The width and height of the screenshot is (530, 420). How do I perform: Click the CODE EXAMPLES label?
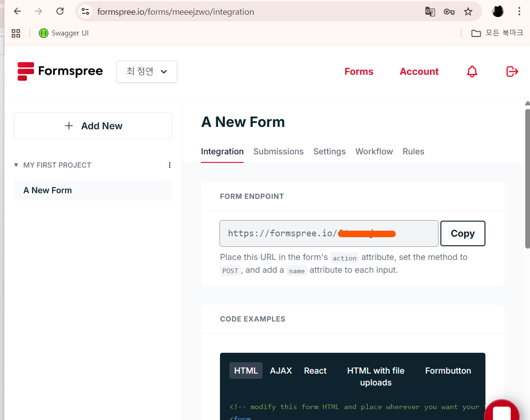[253, 319]
